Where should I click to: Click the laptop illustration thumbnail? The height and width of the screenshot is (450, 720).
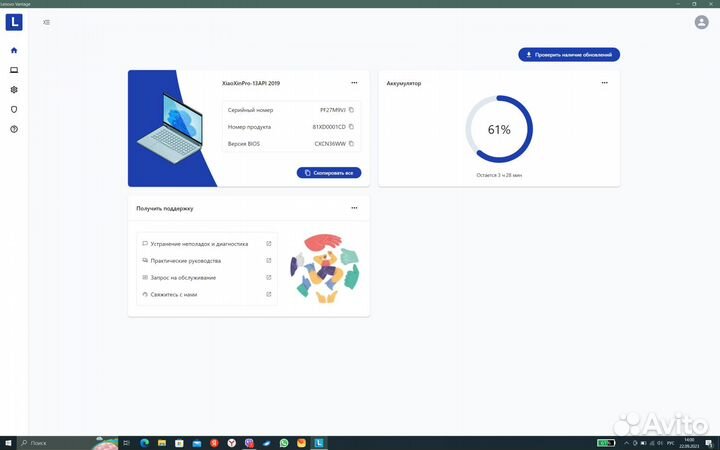click(170, 128)
